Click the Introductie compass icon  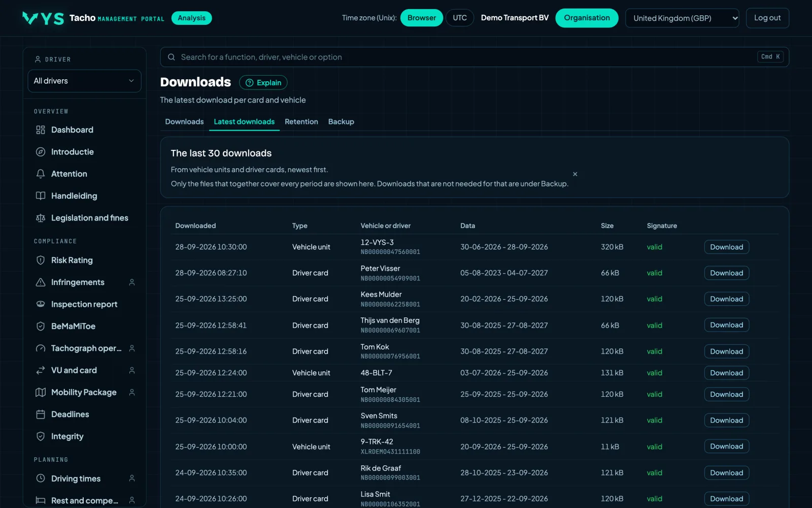41,152
